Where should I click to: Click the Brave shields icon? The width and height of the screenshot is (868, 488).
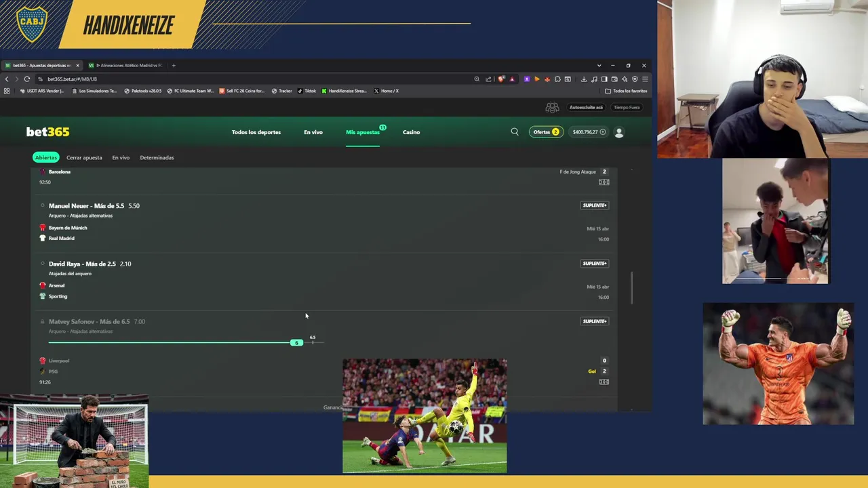click(501, 79)
